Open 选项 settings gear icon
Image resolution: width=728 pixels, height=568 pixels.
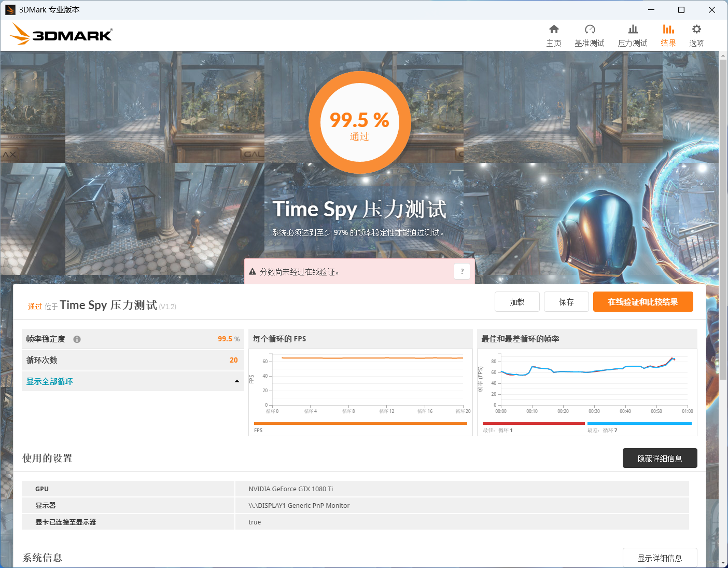[x=696, y=30]
